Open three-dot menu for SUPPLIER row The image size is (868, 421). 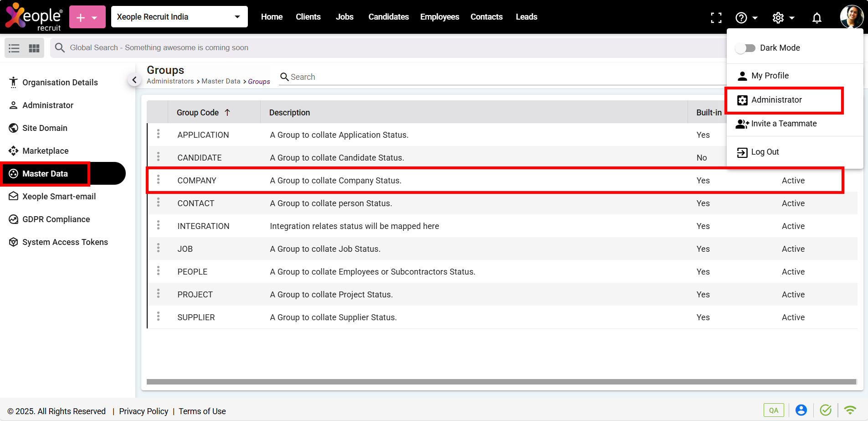click(158, 317)
